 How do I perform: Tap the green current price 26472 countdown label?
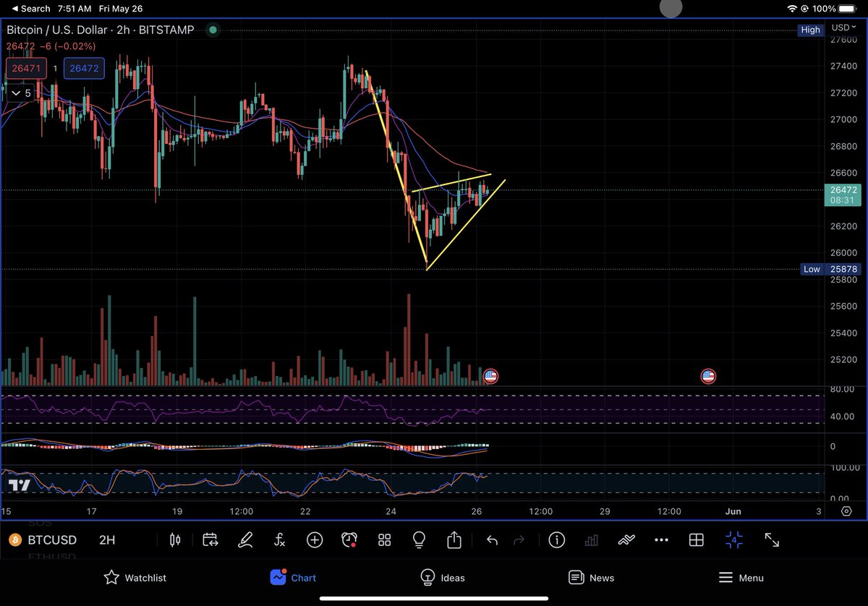click(843, 195)
